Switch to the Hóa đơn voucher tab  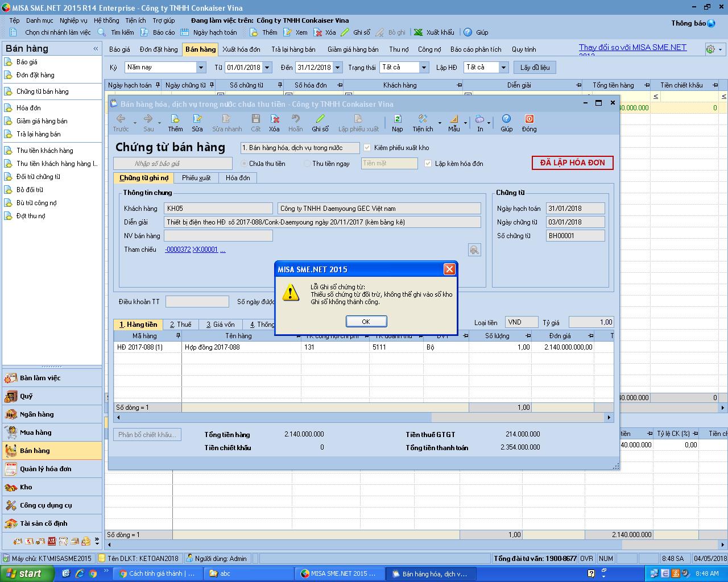[238, 178]
